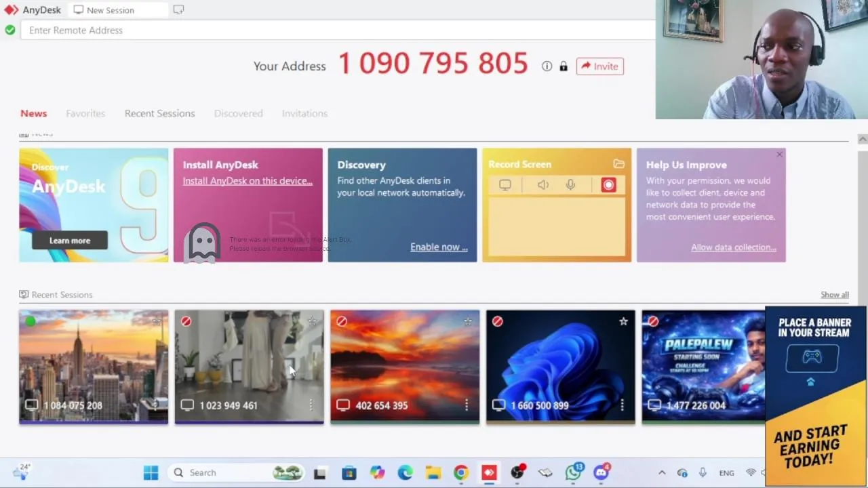Image resolution: width=868 pixels, height=488 pixels.
Task: Open Discord from taskbar
Action: pyautogui.click(x=601, y=472)
